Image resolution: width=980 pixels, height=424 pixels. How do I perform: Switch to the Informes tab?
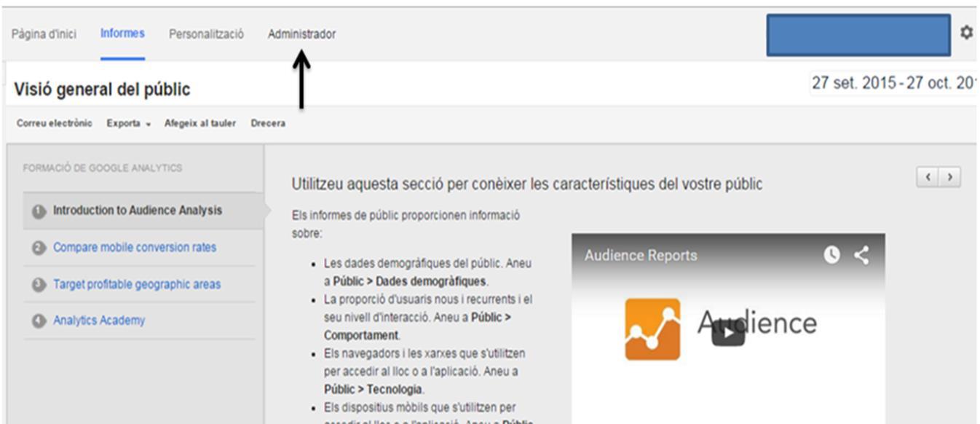click(122, 34)
